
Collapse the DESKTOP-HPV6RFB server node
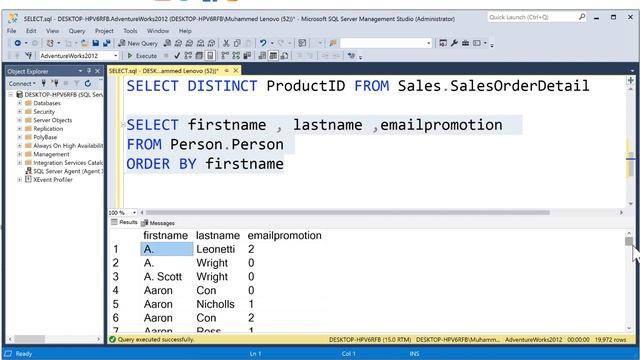[11, 95]
